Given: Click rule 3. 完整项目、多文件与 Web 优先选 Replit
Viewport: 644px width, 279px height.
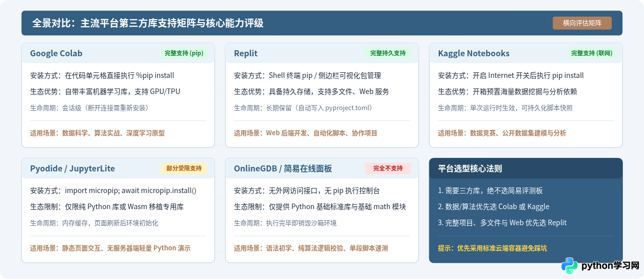Looking at the screenshot, I should coord(503,223).
